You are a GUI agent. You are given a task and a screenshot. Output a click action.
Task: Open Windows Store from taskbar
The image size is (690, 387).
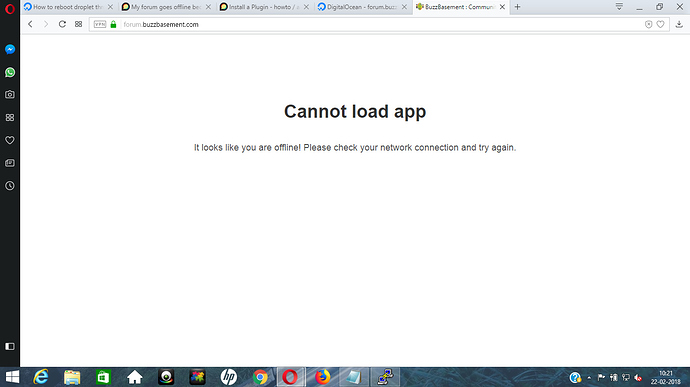point(103,377)
